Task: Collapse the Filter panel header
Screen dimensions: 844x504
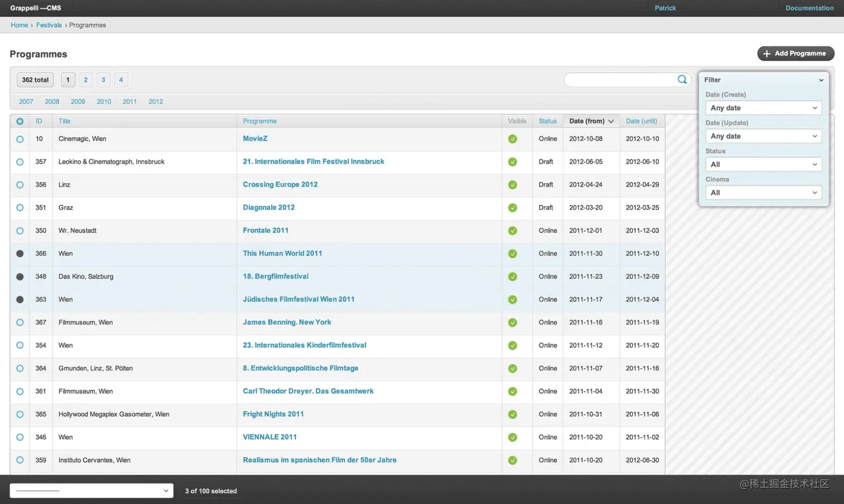Action: click(764, 80)
